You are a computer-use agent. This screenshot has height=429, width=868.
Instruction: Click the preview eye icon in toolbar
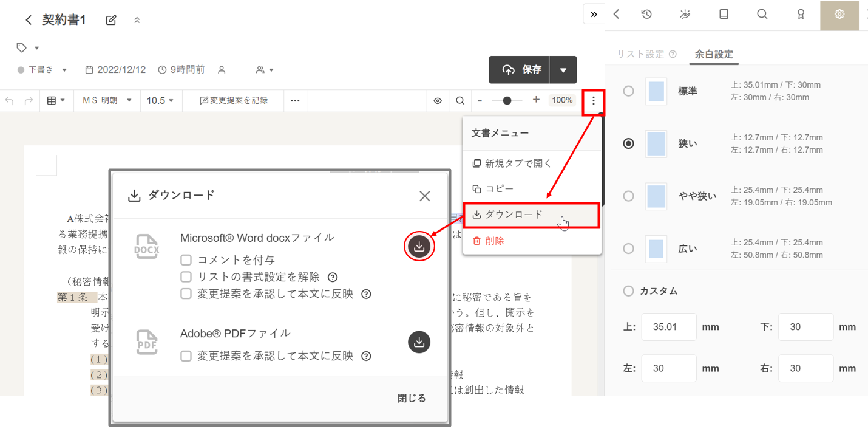coord(438,101)
